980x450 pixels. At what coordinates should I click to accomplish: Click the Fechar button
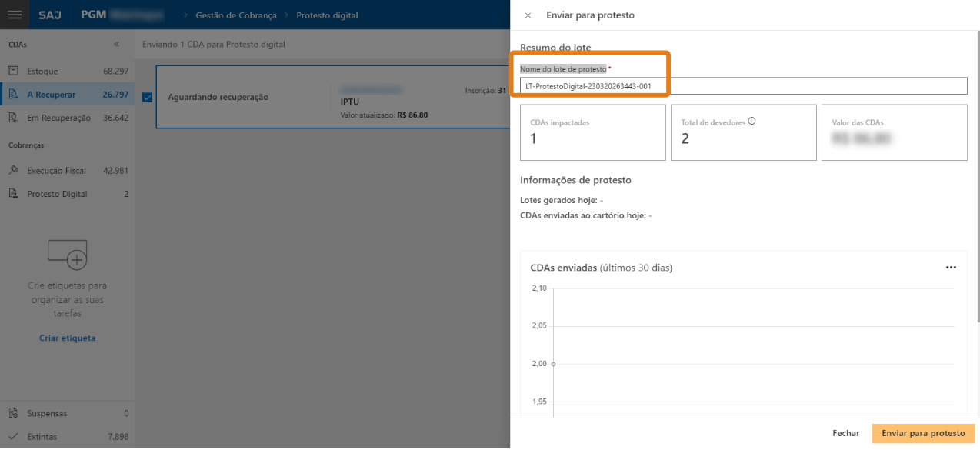click(845, 433)
